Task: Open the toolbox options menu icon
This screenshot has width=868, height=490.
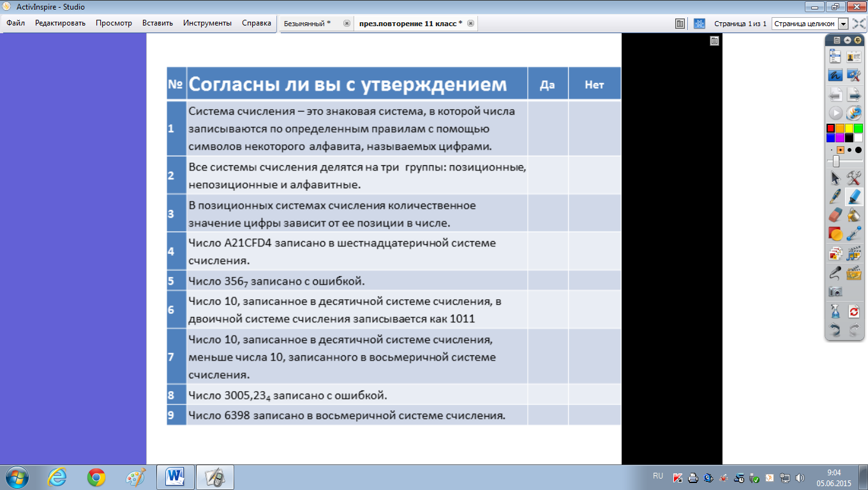Action: 837,40
